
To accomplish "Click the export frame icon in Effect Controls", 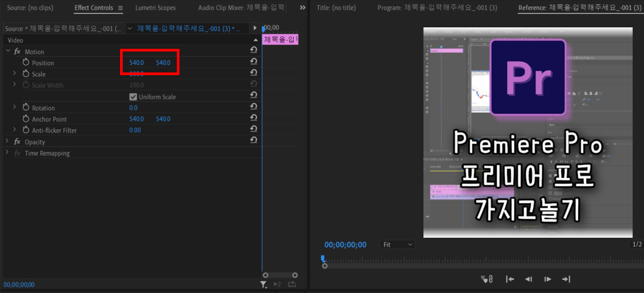I will point(292,284).
